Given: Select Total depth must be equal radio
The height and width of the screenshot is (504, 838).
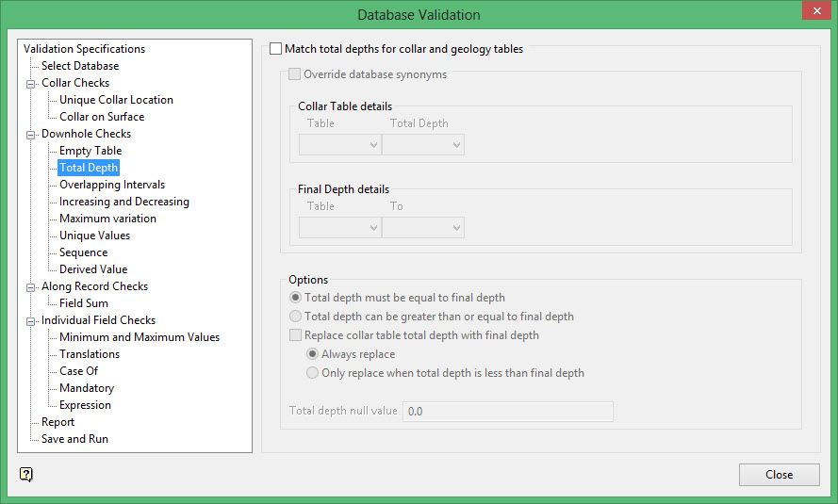Looking at the screenshot, I should pos(296,298).
